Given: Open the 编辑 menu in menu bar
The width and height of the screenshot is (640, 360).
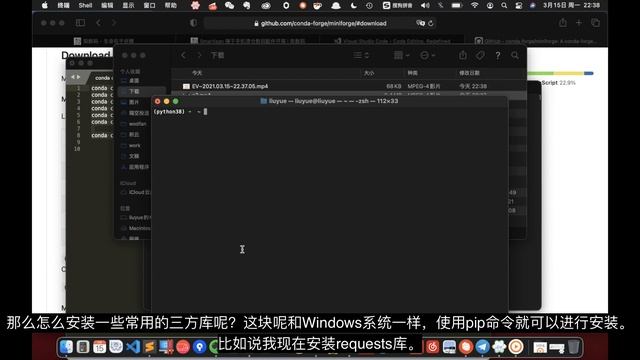Looking at the screenshot, I should 107,5.
